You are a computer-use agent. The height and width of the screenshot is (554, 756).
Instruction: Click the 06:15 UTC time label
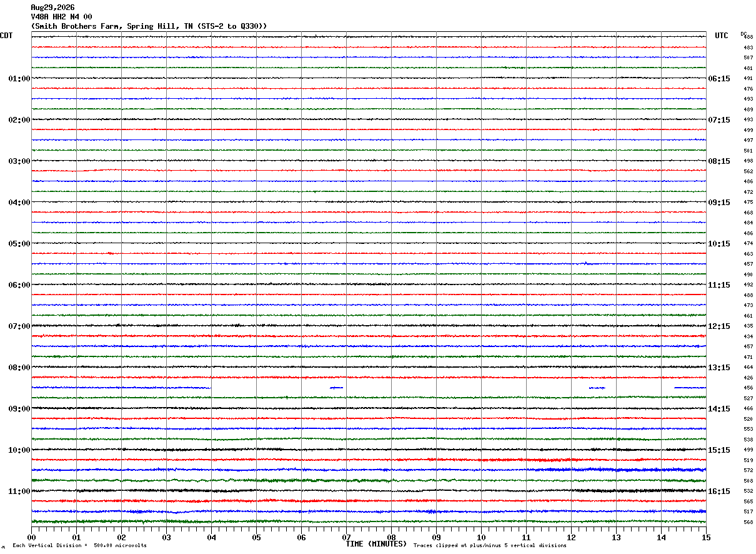point(719,79)
